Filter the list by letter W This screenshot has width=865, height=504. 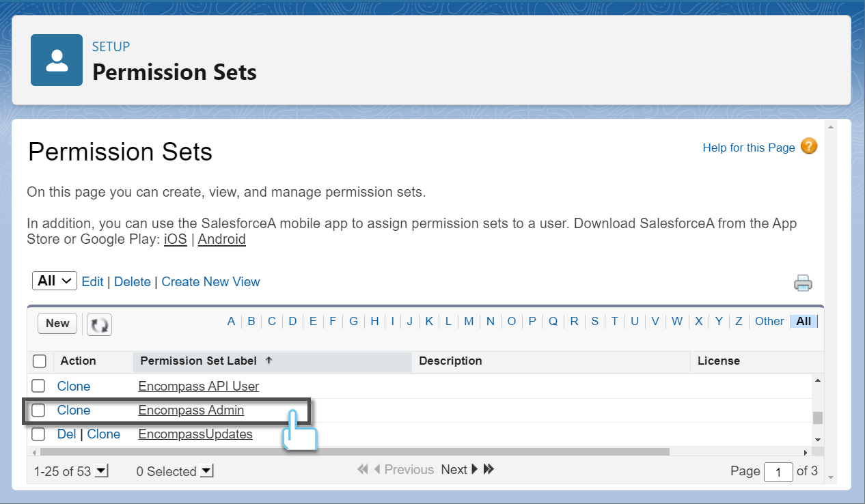[x=677, y=321]
